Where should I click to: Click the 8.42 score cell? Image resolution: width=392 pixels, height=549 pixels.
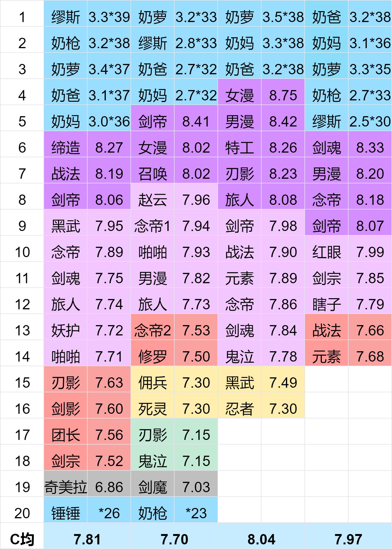click(283, 118)
